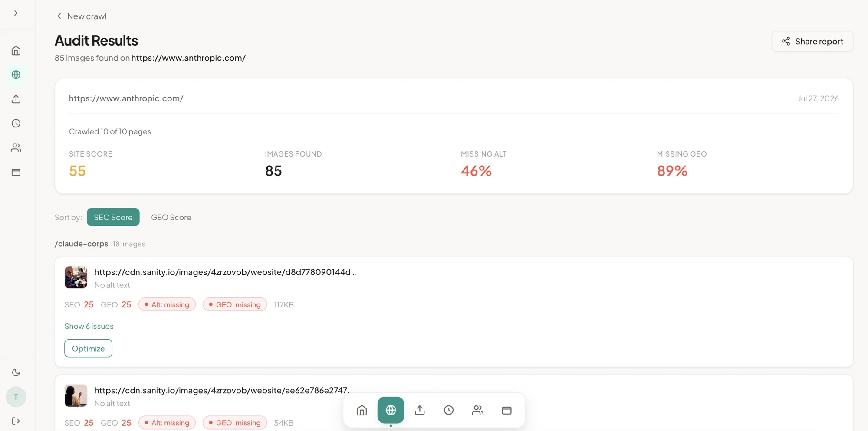Screen dimensions: 868x431
Task: Open history clock icon in left sidebar
Action: coord(16,124)
